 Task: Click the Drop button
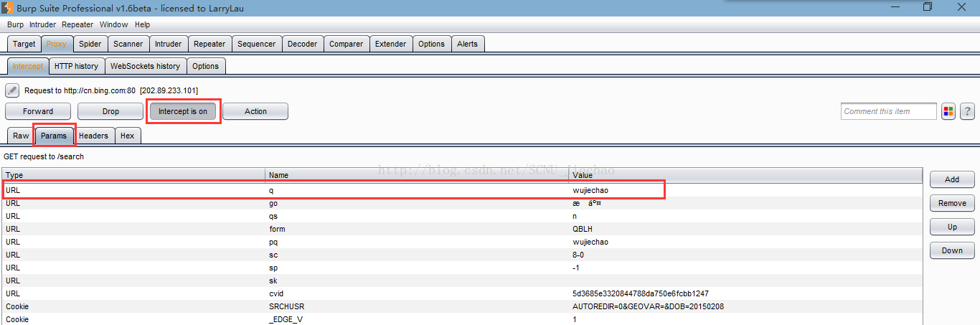(110, 111)
